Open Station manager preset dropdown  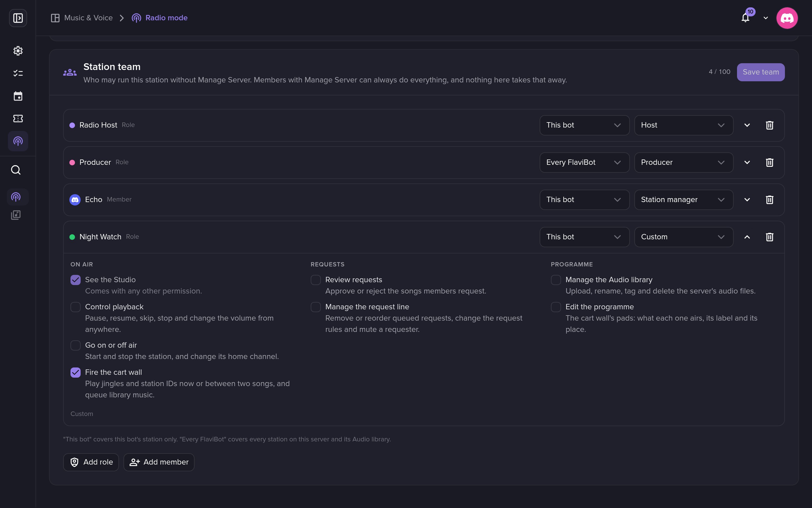click(683, 200)
